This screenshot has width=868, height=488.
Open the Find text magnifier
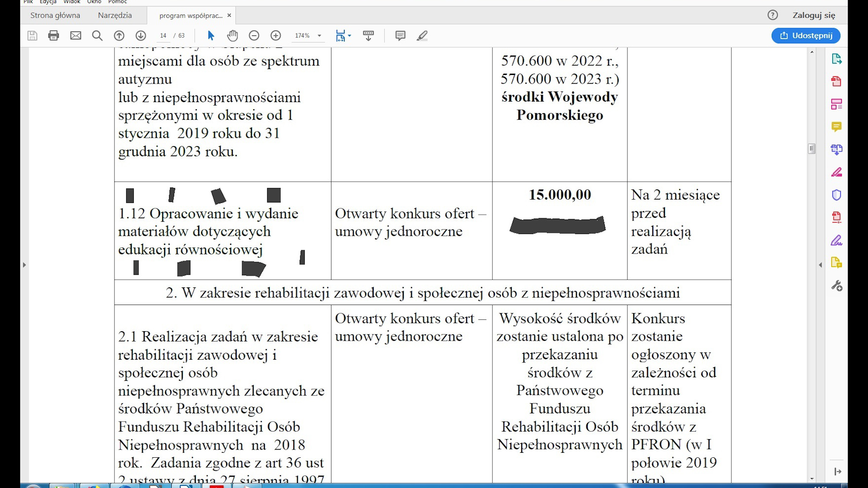(97, 36)
